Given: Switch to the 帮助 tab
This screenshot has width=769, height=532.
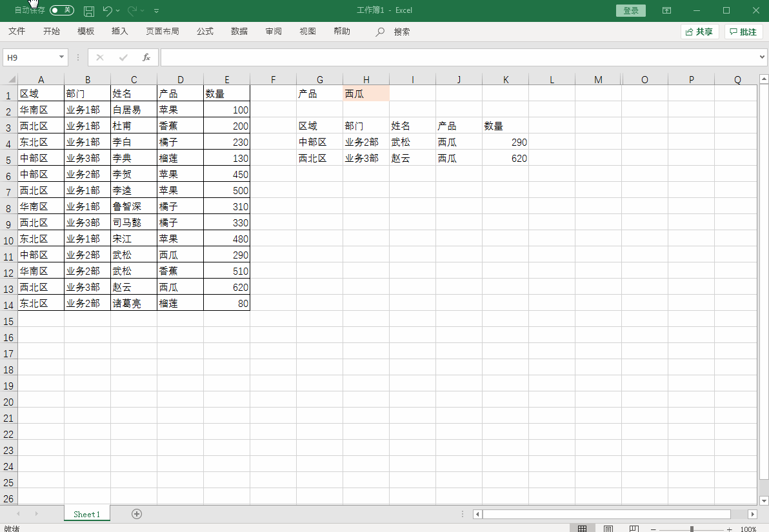Looking at the screenshot, I should (342, 32).
